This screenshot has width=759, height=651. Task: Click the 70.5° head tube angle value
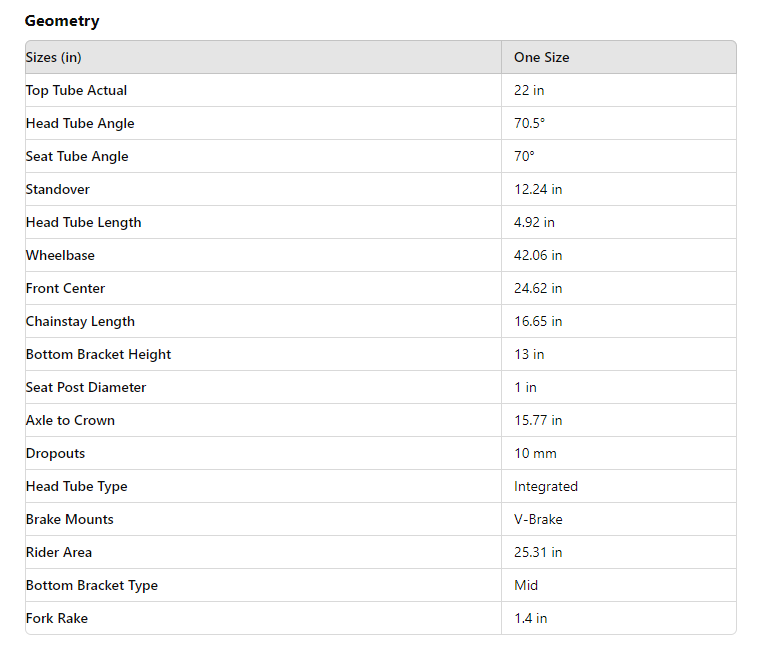(529, 123)
